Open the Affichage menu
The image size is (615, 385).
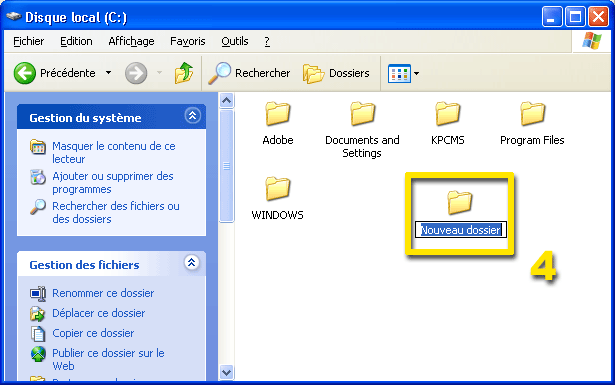131,41
